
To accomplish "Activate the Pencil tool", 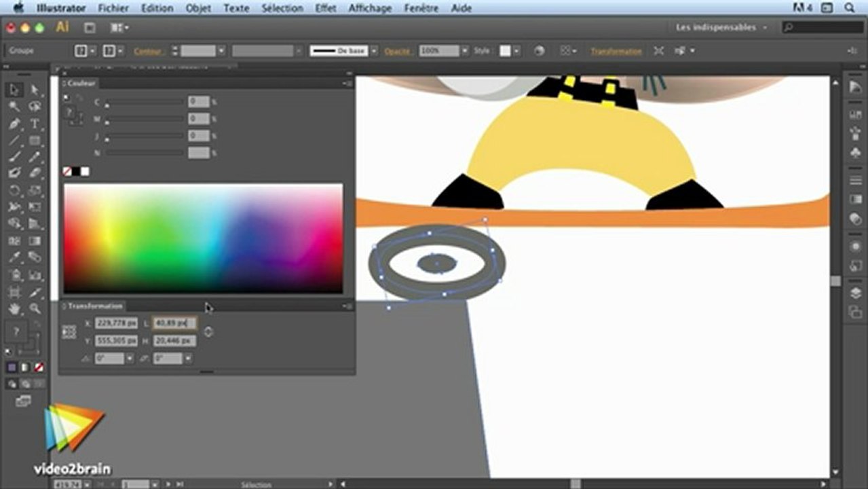I will point(35,157).
